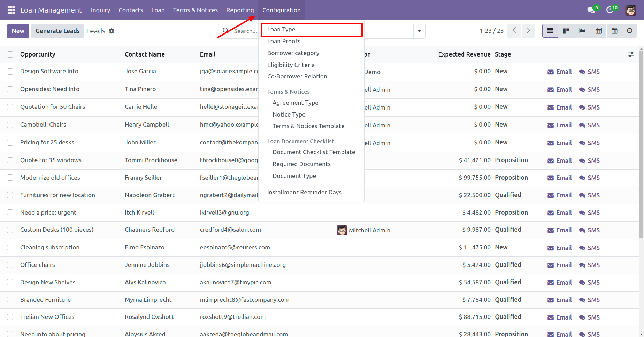Email the Design Software Info lead
Screen dimensions: 644x337
[560, 72]
